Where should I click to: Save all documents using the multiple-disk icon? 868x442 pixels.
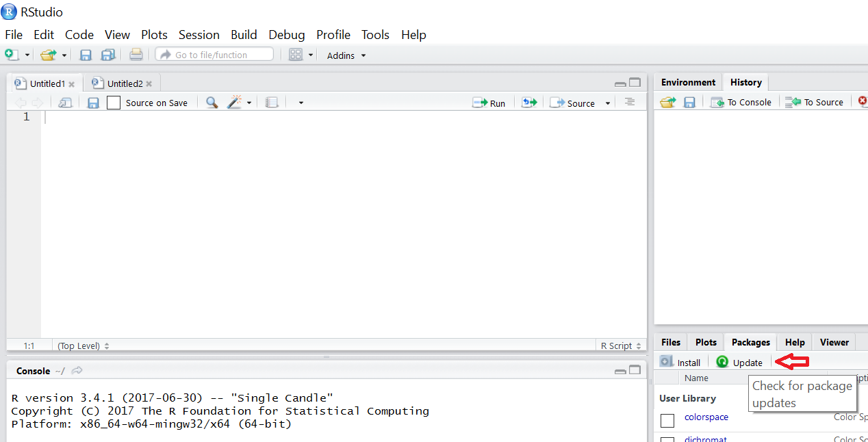coord(107,55)
